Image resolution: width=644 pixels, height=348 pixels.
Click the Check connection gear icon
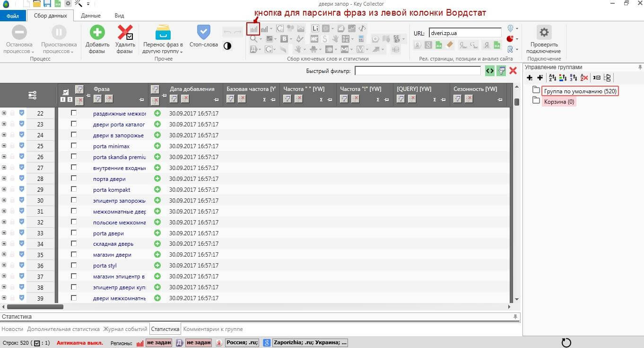(x=544, y=32)
